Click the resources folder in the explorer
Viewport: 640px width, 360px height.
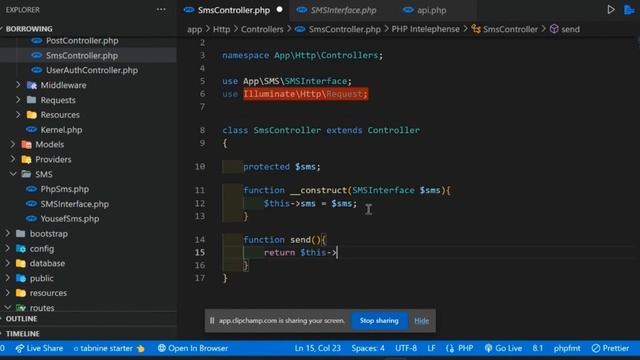[48, 293]
